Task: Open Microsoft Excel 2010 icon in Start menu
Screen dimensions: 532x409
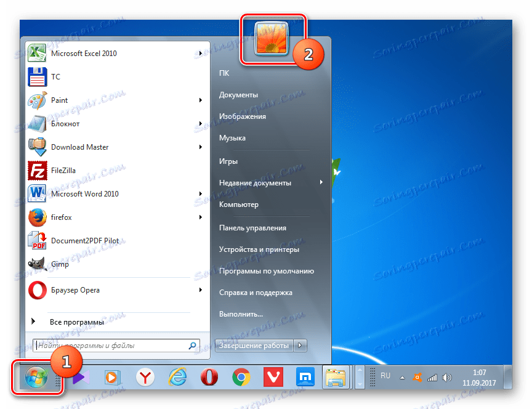Action: point(37,53)
